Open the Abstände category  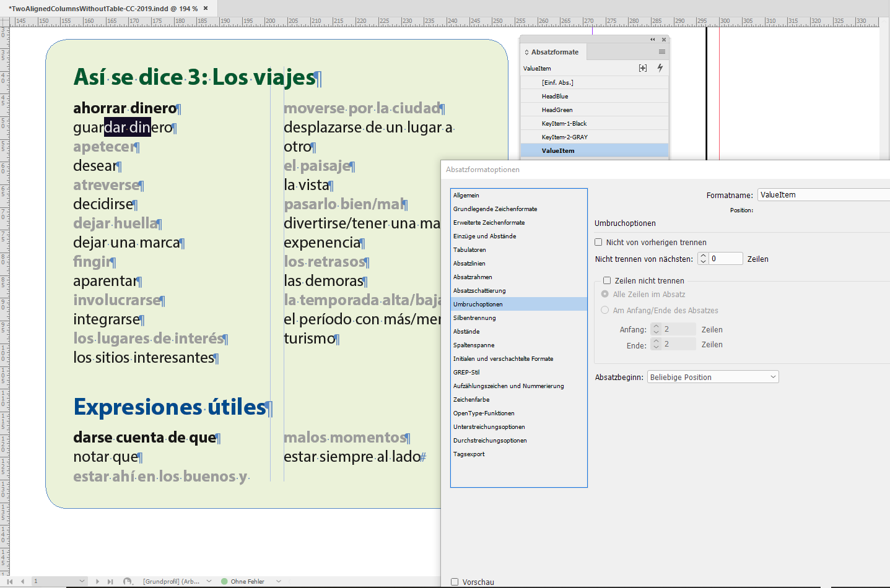(519, 331)
